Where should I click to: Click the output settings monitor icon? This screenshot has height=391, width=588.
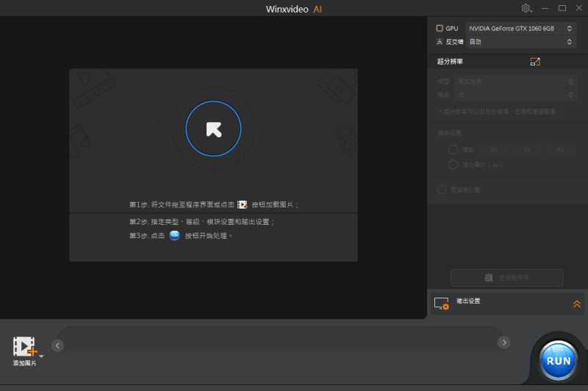coord(441,303)
